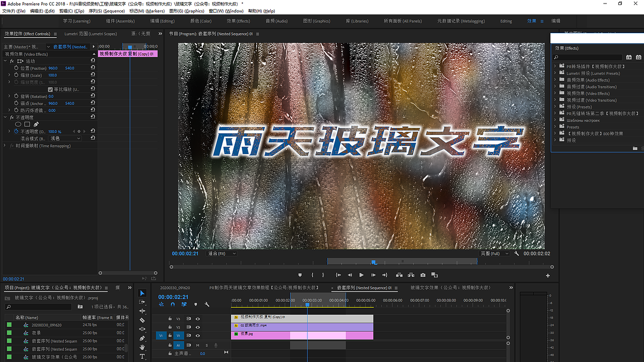
Task: Click free draw bezier pen mask
Action: (x=36, y=124)
